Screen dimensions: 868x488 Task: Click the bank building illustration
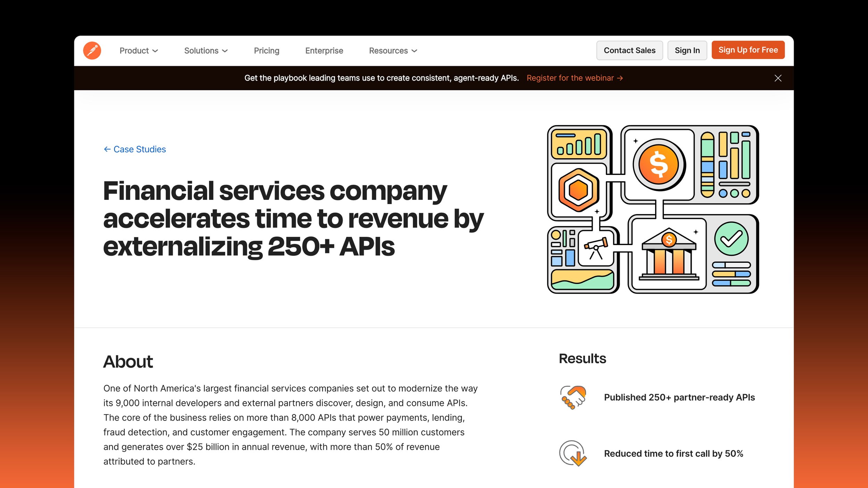point(669,255)
